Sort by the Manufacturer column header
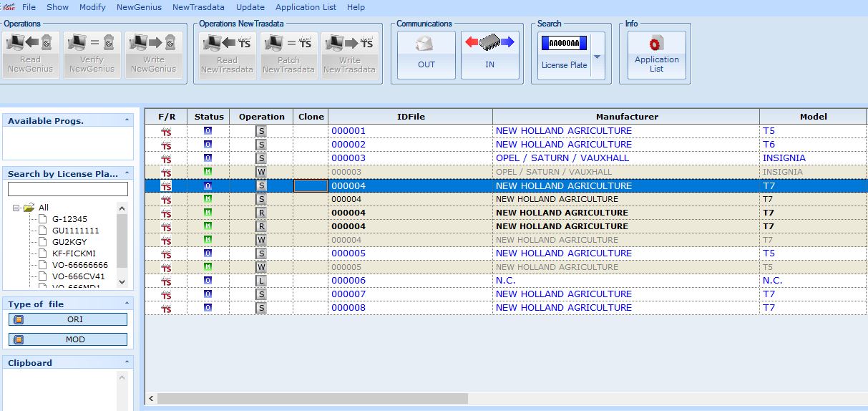868x411 pixels. pos(626,117)
